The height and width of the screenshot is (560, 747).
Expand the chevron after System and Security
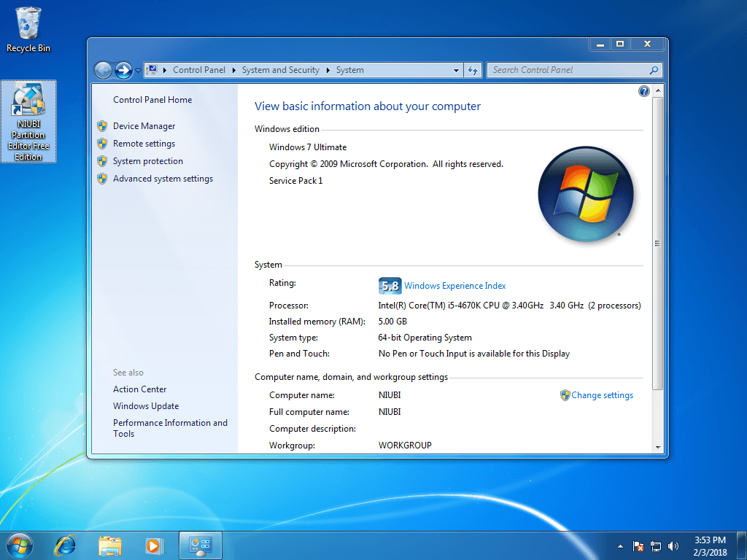(328, 70)
